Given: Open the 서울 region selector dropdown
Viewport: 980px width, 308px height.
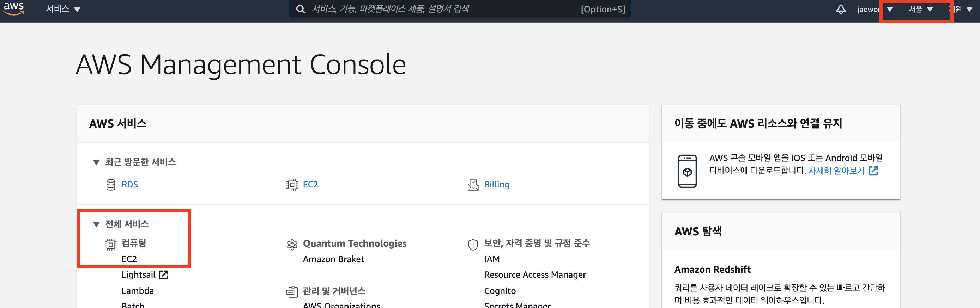Looking at the screenshot, I should point(921,9).
